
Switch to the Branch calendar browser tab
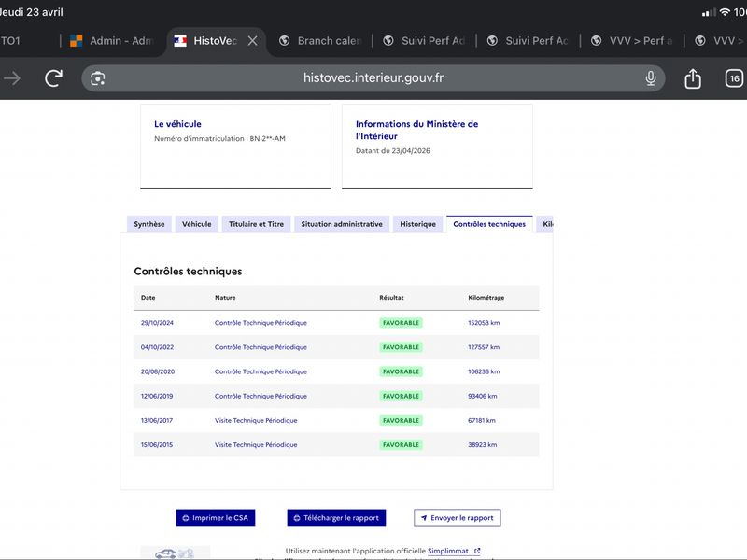(320, 41)
